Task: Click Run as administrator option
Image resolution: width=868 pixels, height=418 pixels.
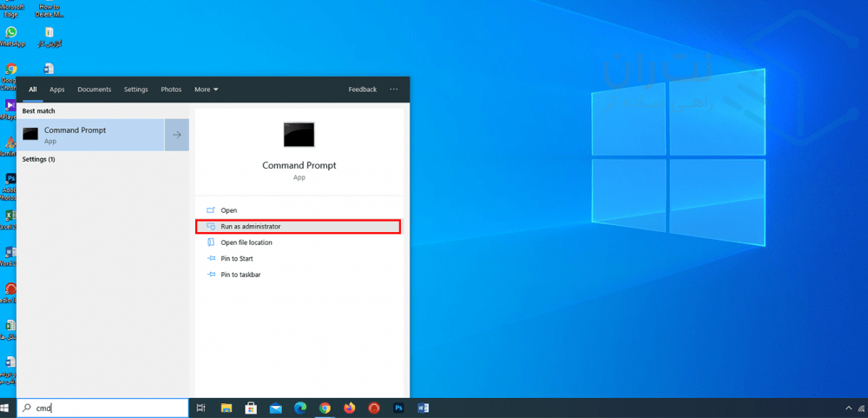Action: [x=250, y=227]
